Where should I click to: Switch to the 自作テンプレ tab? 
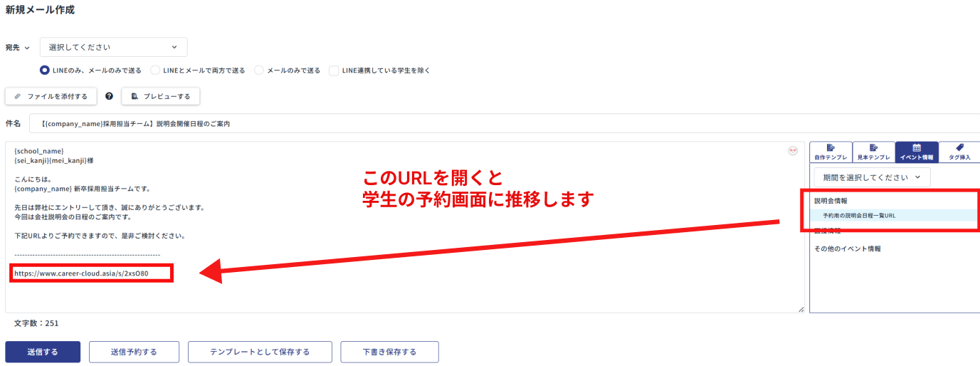click(831, 152)
